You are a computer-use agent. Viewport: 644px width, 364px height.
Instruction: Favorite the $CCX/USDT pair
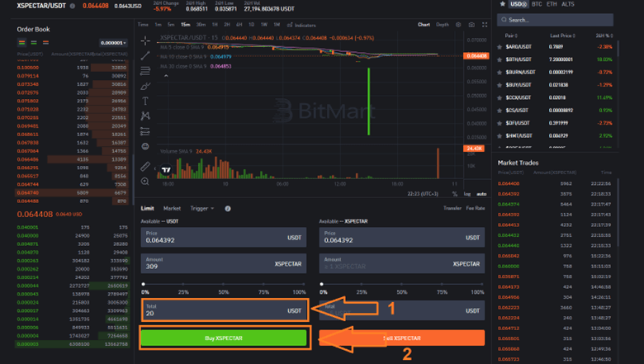coord(500,97)
